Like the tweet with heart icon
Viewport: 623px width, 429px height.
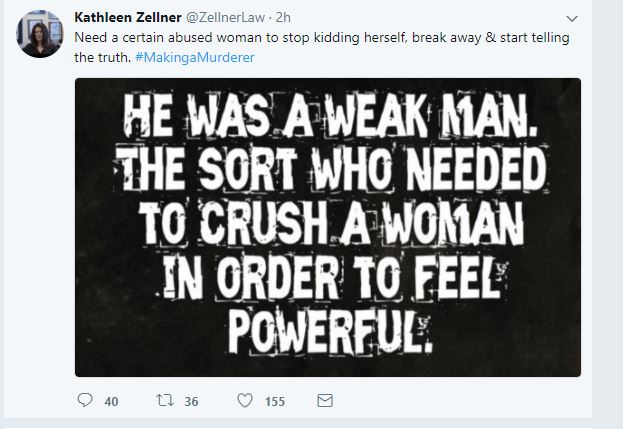tap(244, 401)
